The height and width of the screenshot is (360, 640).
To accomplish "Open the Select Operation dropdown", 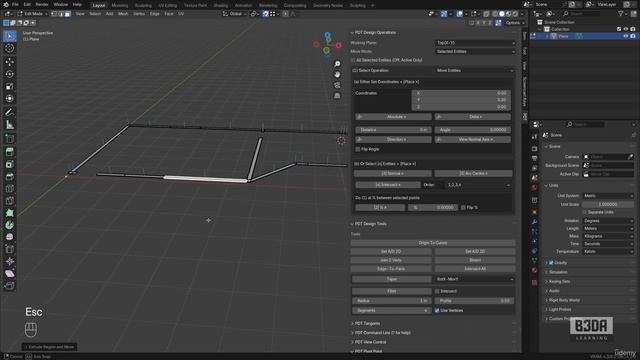I will pos(475,71).
